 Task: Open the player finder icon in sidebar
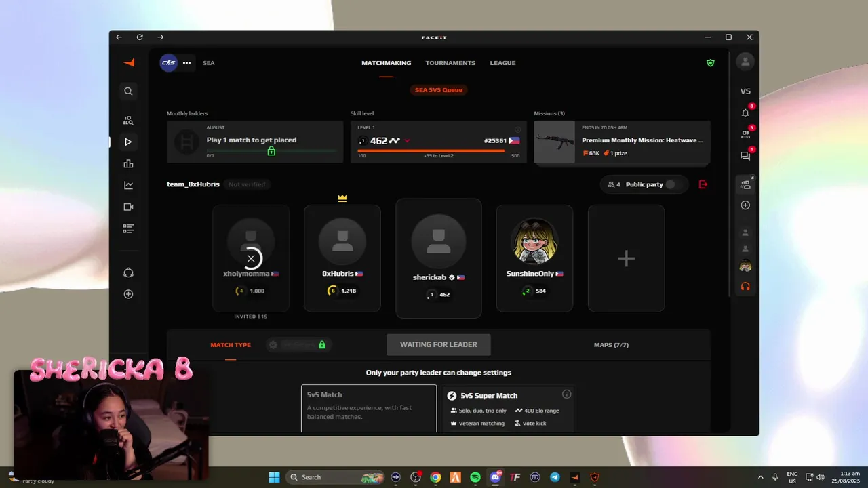[128, 121]
